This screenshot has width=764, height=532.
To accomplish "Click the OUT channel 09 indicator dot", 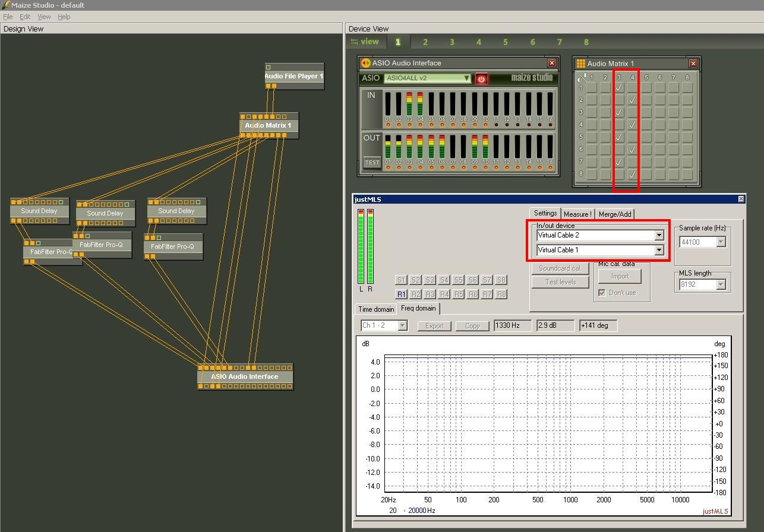I will [x=475, y=167].
